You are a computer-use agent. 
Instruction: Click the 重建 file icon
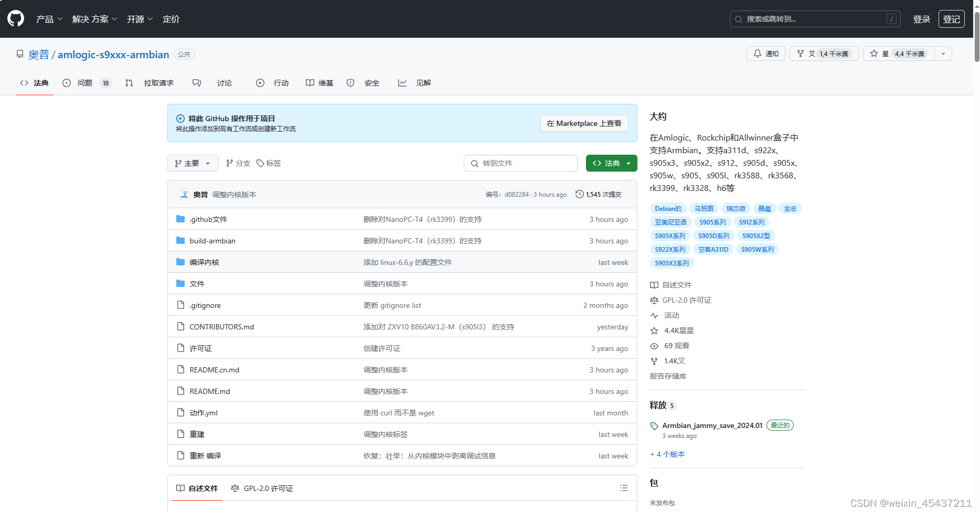(x=181, y=434)
